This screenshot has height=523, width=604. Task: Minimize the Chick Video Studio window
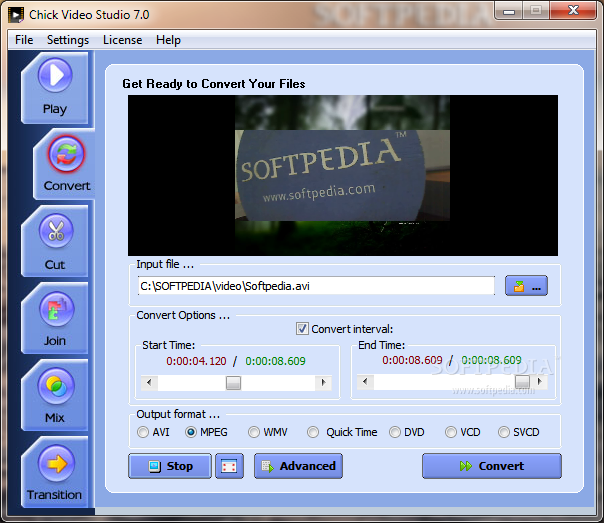[x=509, y=11]
